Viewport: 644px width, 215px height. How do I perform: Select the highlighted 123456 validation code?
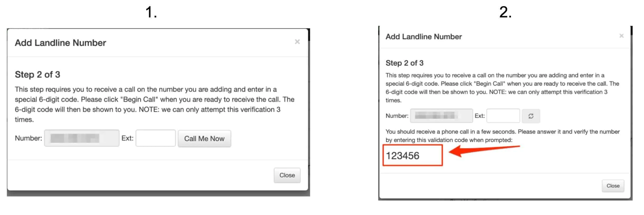pyautogui.click(x=403, y=156)
